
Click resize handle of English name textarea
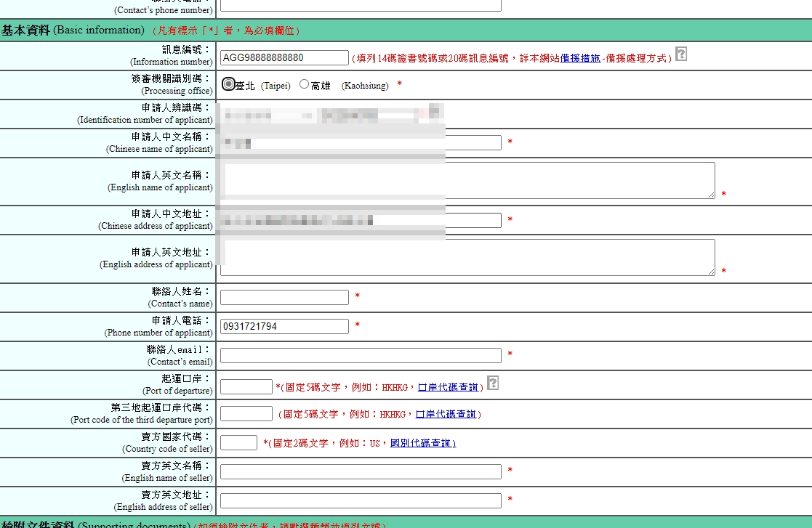711,195
